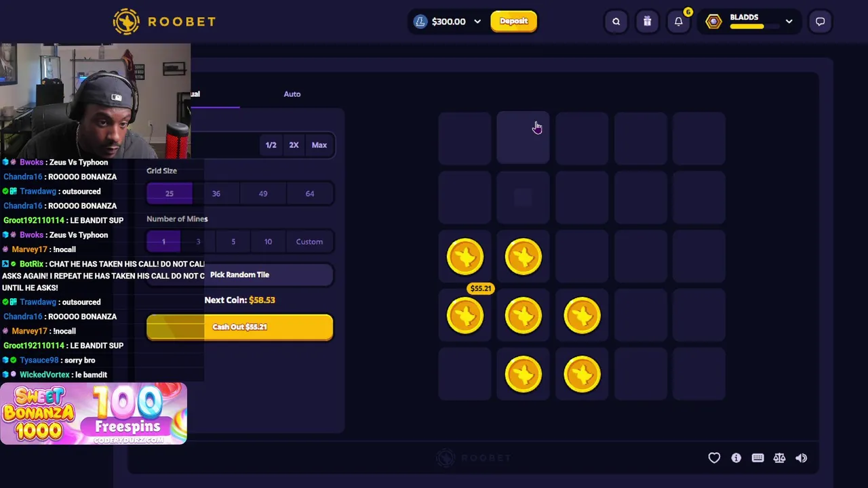868x488 pixels.
Task: Click second revealed coin in third row
Action: (x=523, y=256)
